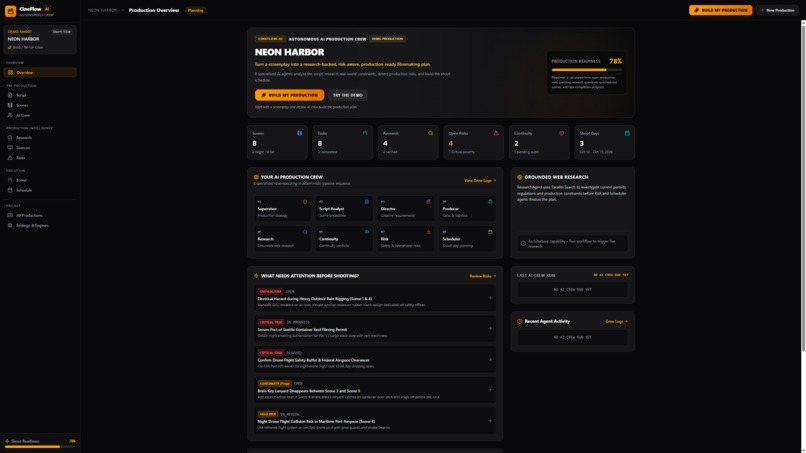This screenshot has width=806, height=453.
Task: Open the Overview page in sidebar
Action: (40, 73)
